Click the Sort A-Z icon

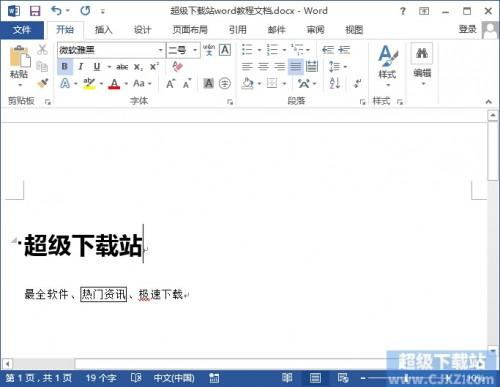[x=335, y=83]
